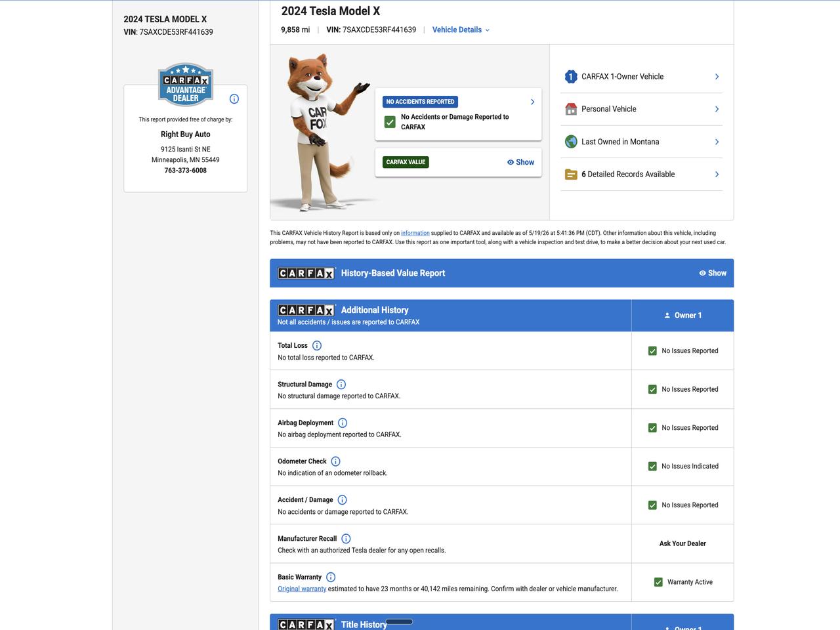Viewport: 840px width, 630px height.
Task: Open the Manufacturer Recall info icon
Action: pos(346,539)
